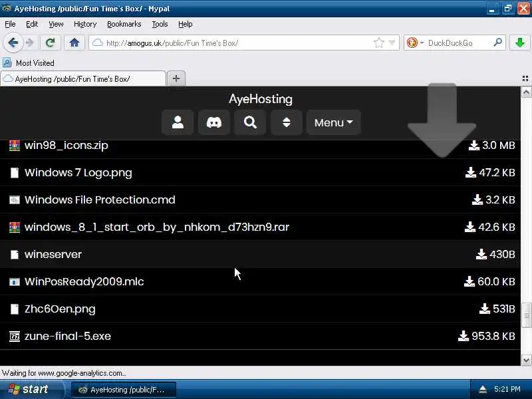Select the AyeHosting Fun Time's Box tab
Viewport: 532px width, 399px height.
(84, 78)
